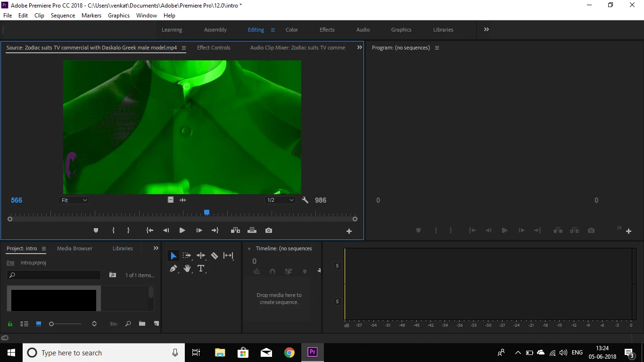Click the Insert edit button

click(235, 230)
